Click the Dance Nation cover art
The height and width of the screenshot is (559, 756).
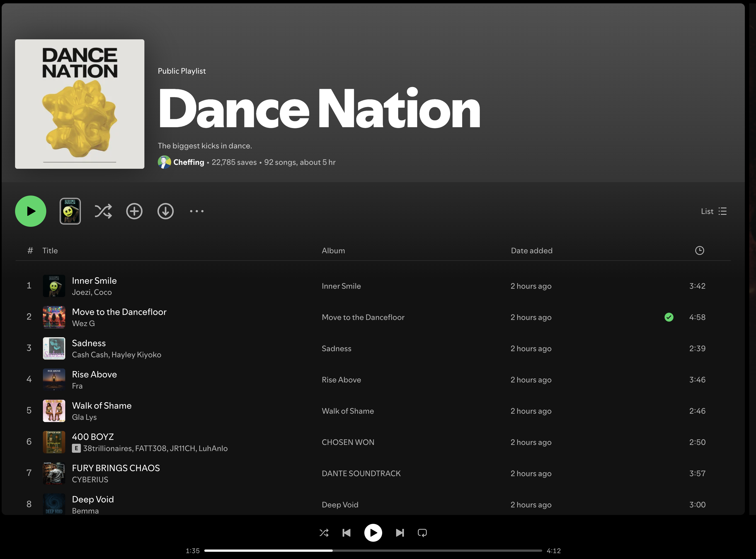[80, 104]
